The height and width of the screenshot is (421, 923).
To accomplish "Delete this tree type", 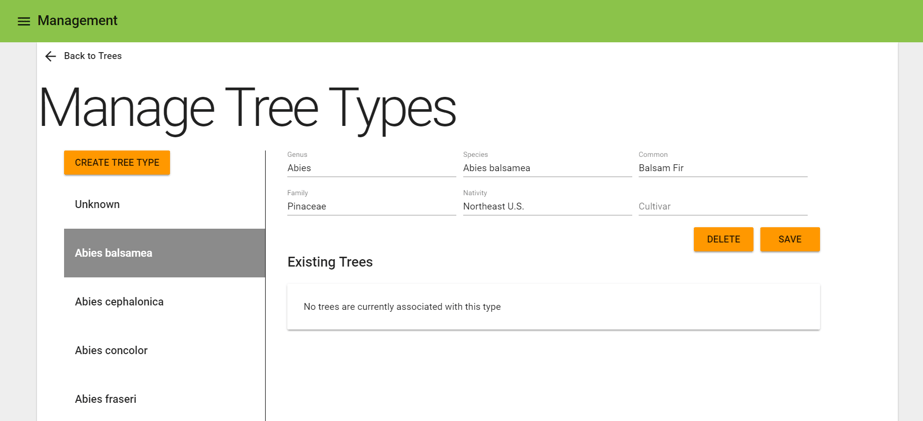I will pyautogui.click(x=723, y=240).
